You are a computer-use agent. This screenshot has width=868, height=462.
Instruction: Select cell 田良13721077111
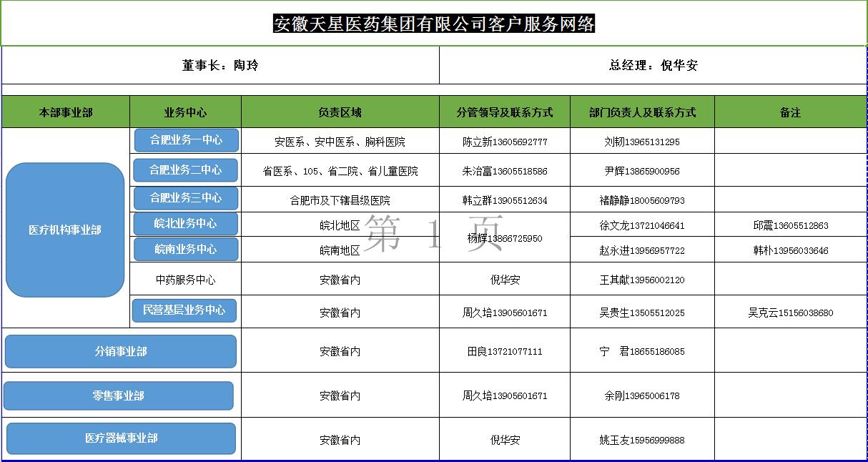click(505, 351)
